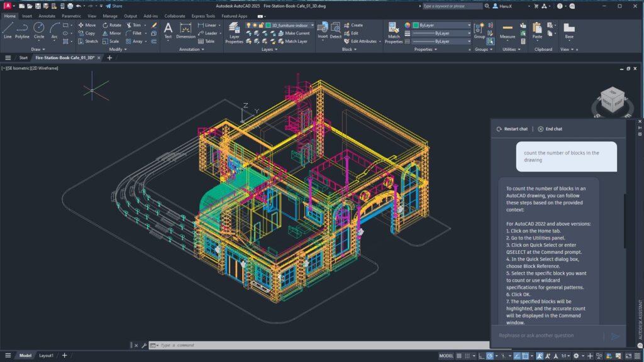Image resolution: width=644 pixels, height=362 pixels.
Task: Activate the Circle tool
Action: point(38,31)
